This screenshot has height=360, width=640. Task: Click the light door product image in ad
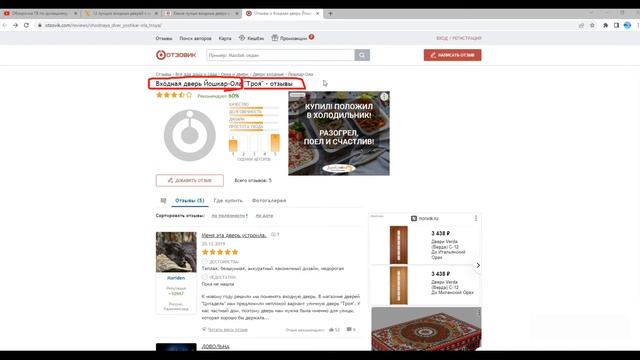(399, 285)
